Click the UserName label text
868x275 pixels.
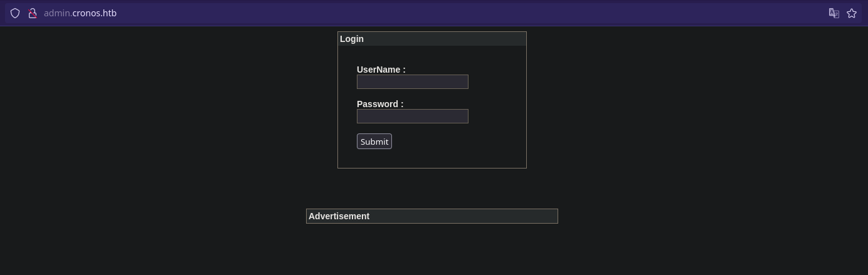(x=381, y=70)
